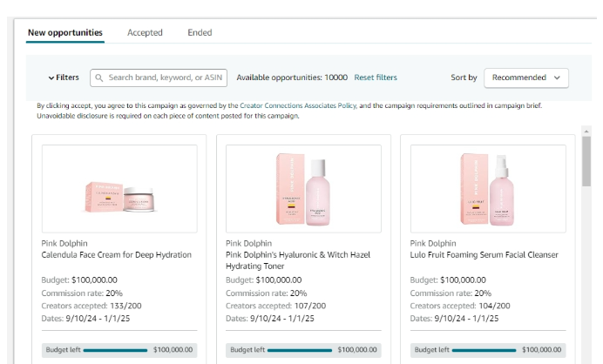
Task: Open the Calendula Face Cream product image
Action: (x=119, y=188)
